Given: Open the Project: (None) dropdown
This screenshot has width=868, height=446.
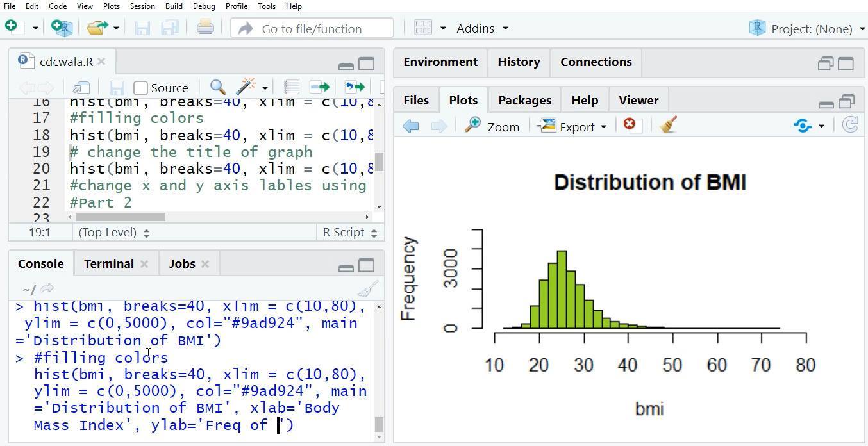Looking at the screenshot, I should tap(807, 28).
